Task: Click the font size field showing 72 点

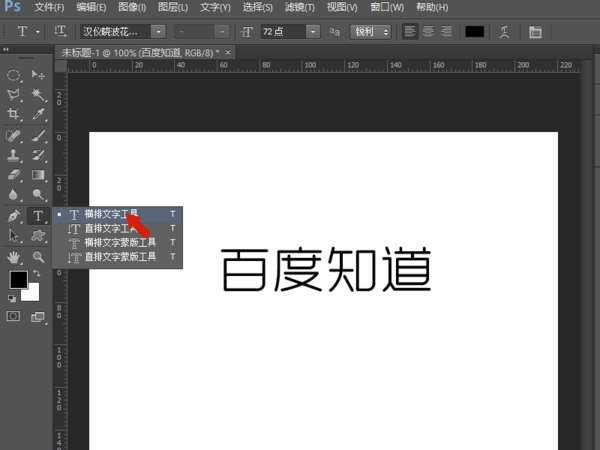Action: [284, 32]
